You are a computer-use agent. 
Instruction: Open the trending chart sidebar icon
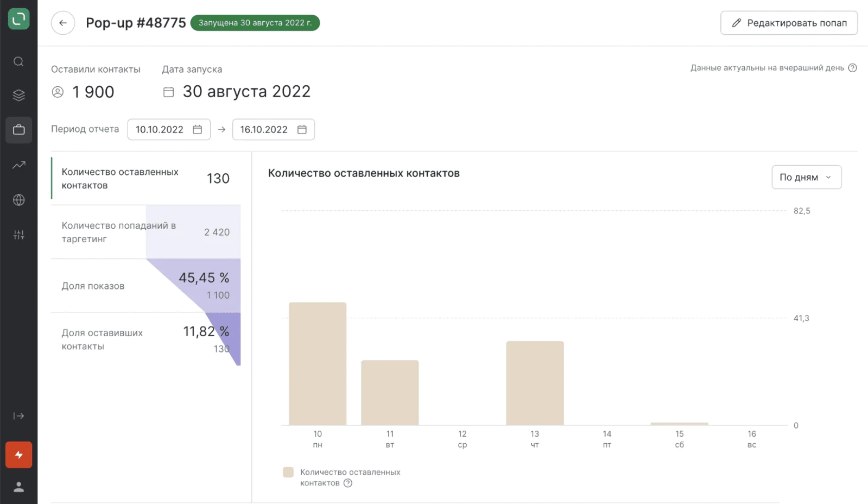point(18,165)
